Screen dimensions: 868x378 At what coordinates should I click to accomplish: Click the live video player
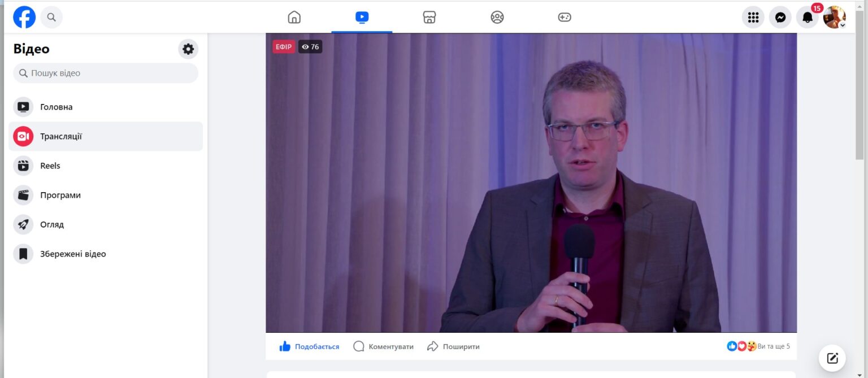coord(531,183)
